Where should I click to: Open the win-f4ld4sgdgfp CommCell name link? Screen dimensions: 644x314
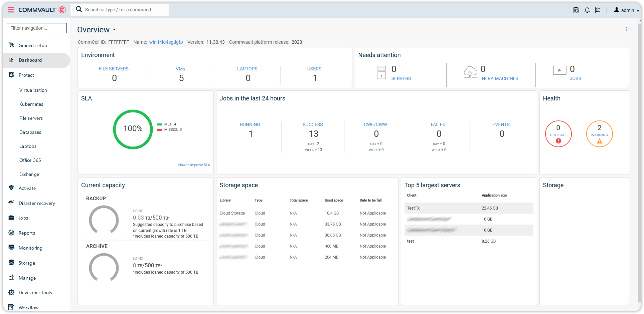point(166,42)
